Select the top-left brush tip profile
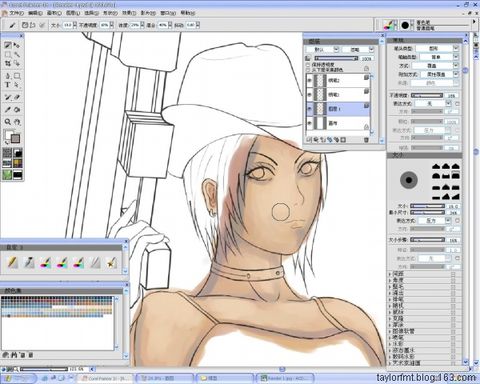480x384 pixels. point(437,166)
